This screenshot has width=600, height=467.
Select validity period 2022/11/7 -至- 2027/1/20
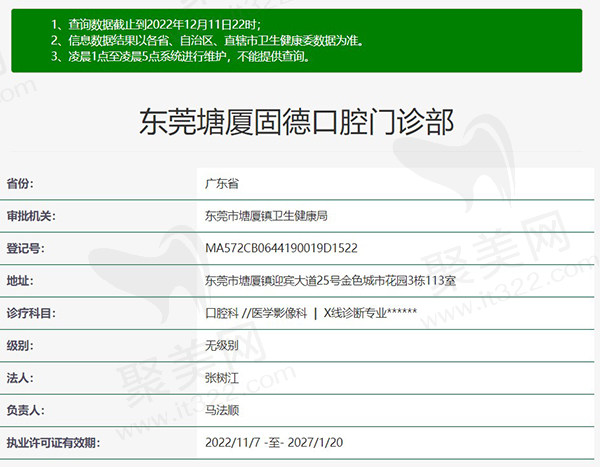[274, 443]
